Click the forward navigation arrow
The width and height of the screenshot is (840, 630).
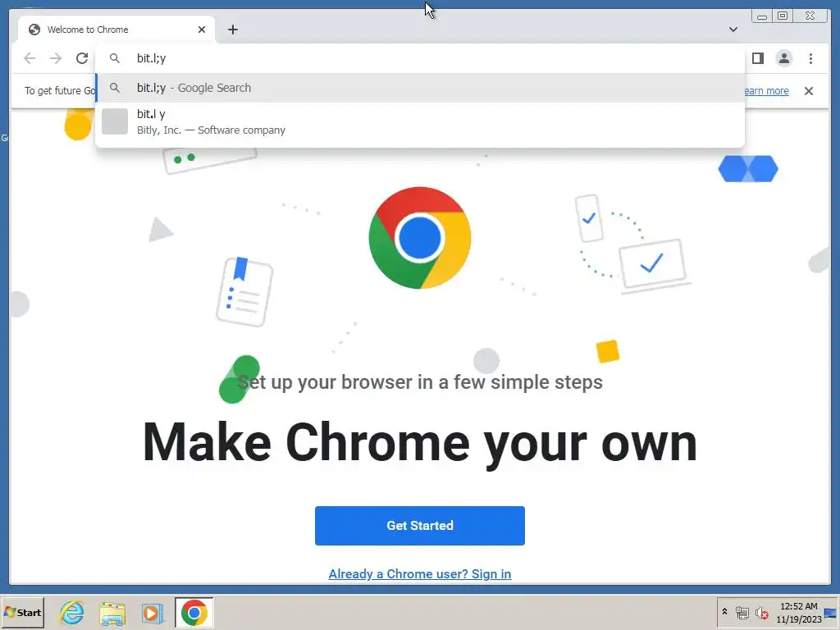56,58
